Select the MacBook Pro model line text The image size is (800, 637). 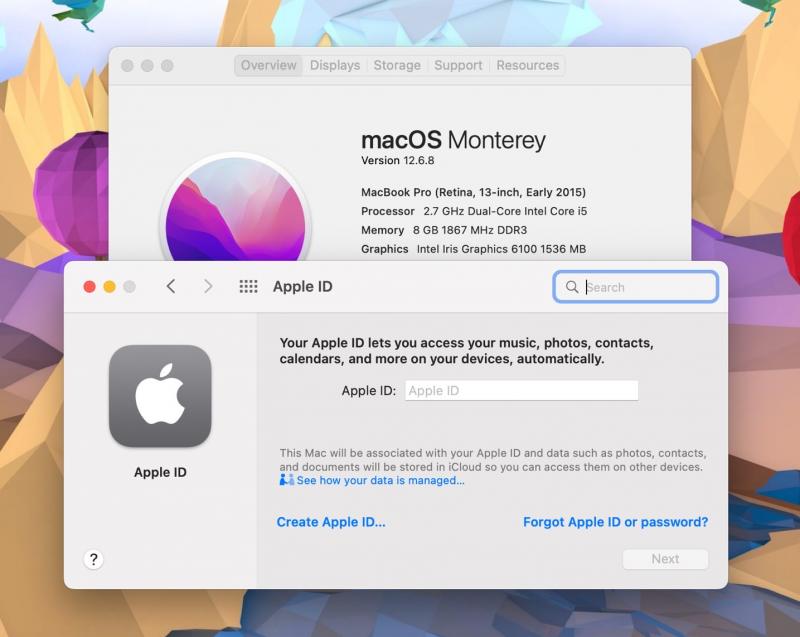tap(473, 192)
